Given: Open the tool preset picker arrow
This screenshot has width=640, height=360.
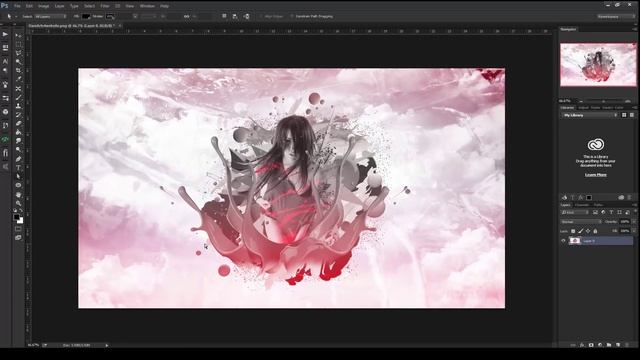Looking at the screenshot, I should point(16,16).
